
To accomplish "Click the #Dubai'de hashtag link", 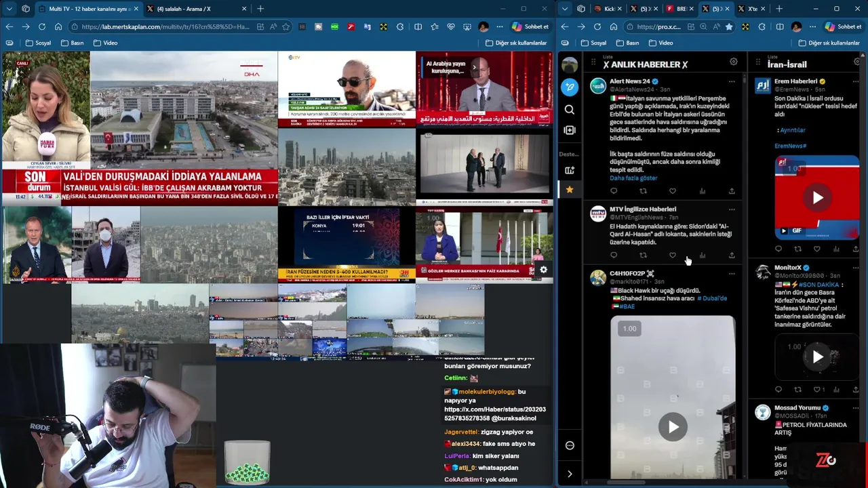I will (x=712, y=298).
